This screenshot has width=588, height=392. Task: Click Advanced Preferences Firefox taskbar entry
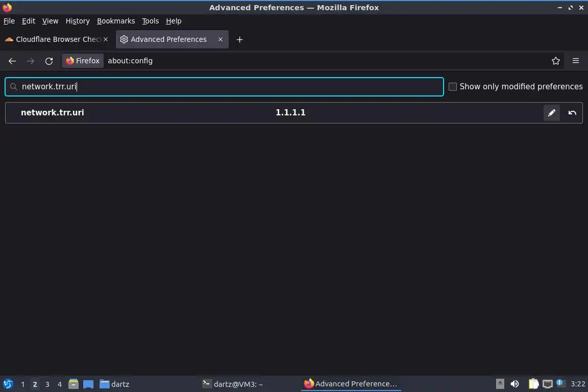[x=351, y=384]
